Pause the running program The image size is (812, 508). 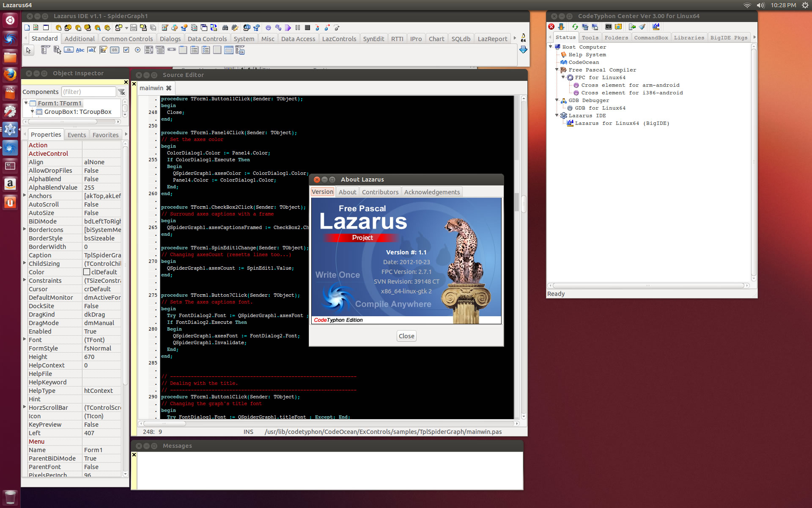click(x=298, y=28)
